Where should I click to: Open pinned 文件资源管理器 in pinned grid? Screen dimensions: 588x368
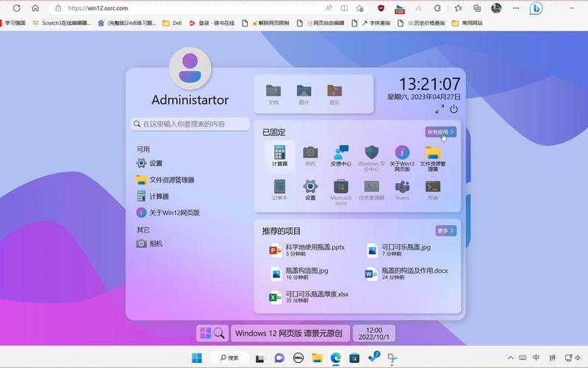[433, 158]
